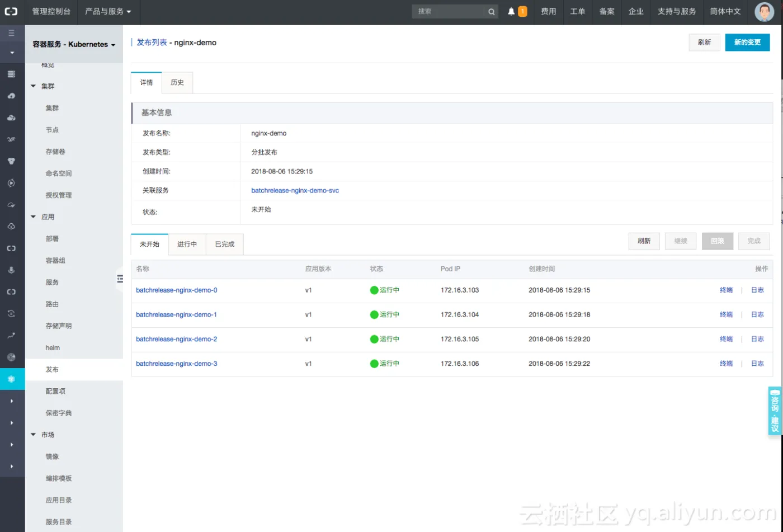The image size is (783, 532).
Task: Open the line chart icon in the rail
Action: point(11,336)
